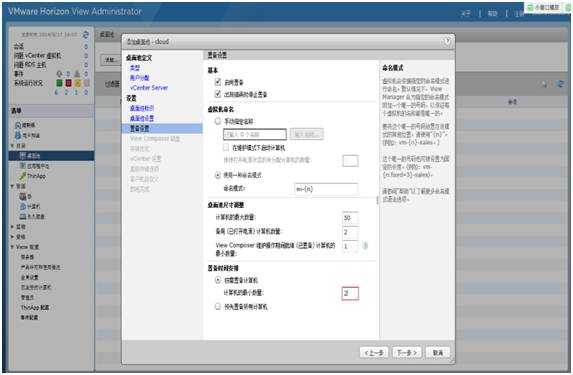The width and height of the screenshot is (573, 375).
Task: Collapse the View configuration tree section
Action: [x=12, y=247]
